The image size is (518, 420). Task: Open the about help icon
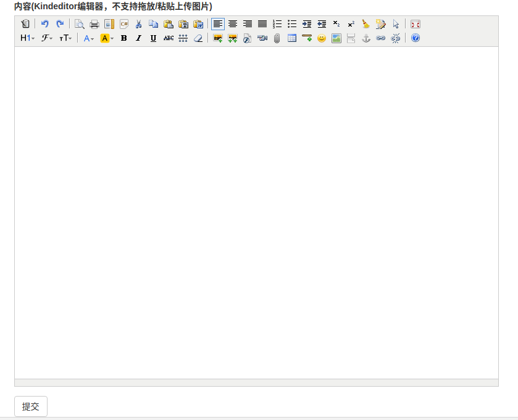click(x=416, y=38)
